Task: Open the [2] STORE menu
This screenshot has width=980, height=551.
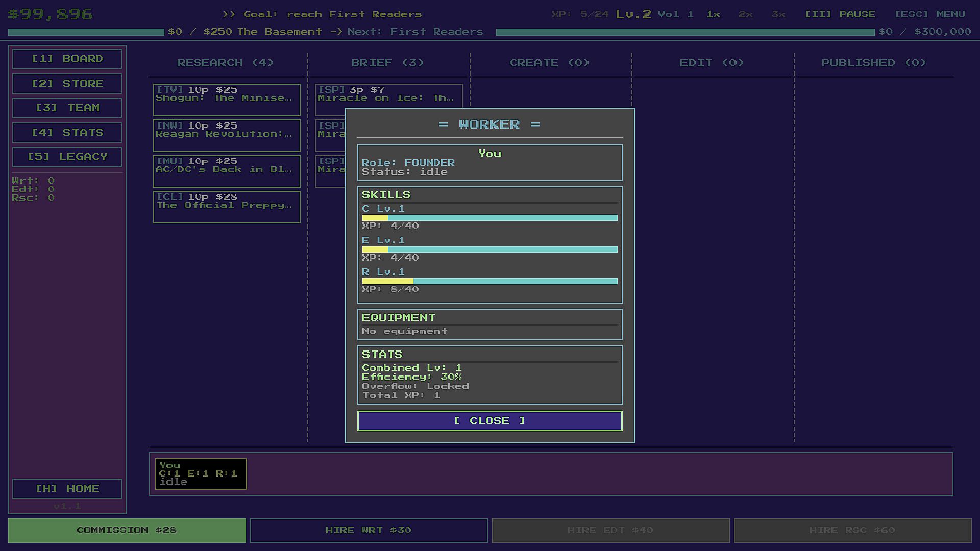Action: coord(67,84)
